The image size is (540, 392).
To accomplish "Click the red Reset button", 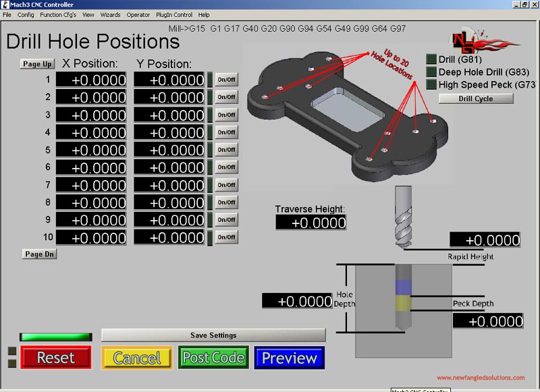I will 56,358.
